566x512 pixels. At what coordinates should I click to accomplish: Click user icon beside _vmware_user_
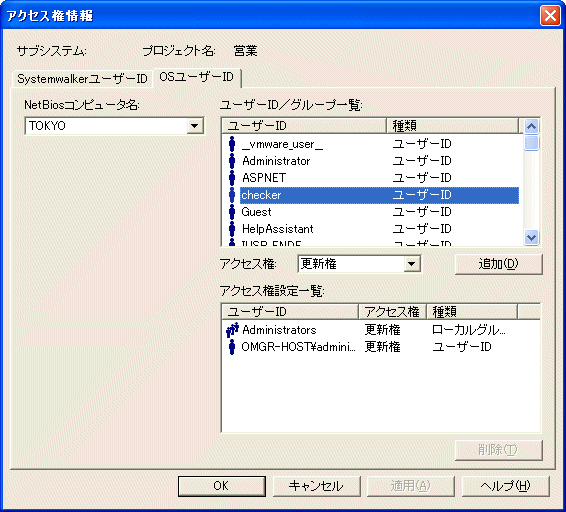point(232,144)
